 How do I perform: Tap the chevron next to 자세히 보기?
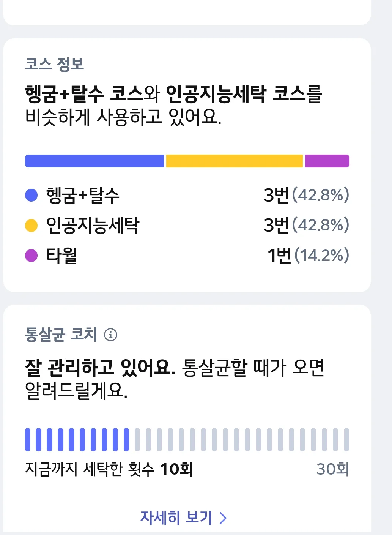click(223, 518)
